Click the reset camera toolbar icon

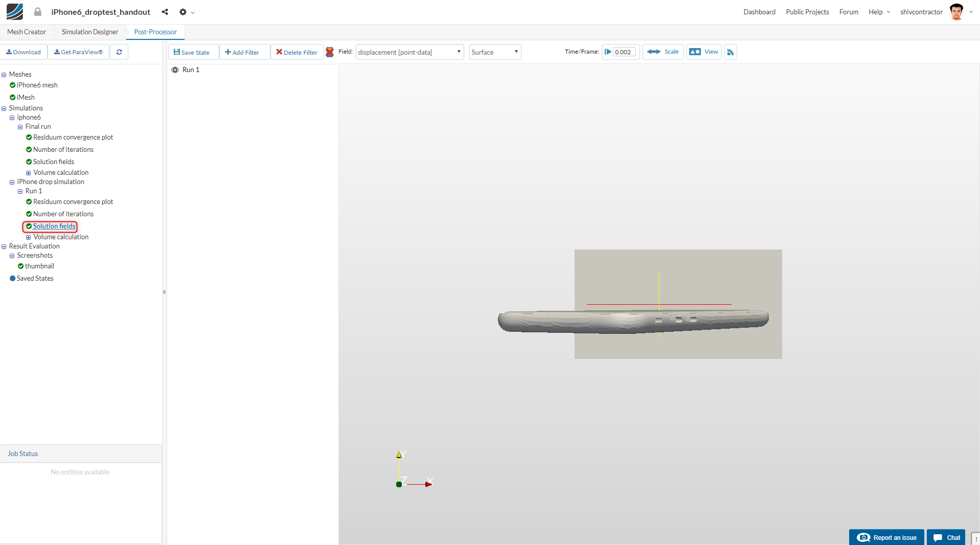[x=731, y=52]
